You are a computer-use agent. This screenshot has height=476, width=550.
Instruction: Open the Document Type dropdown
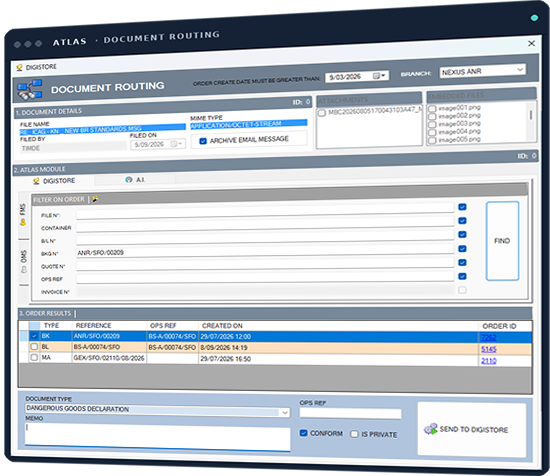click(x=285, y=413)
